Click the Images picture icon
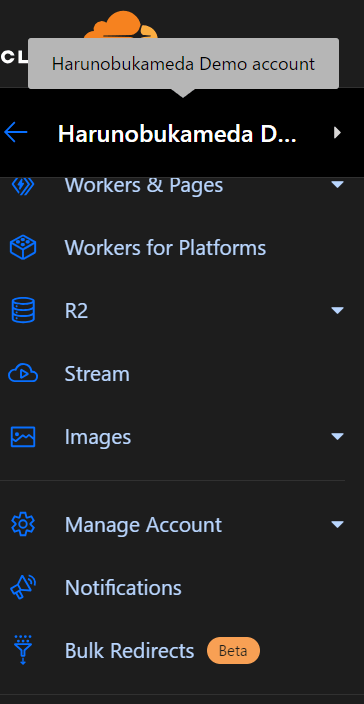 coord(23,437)
